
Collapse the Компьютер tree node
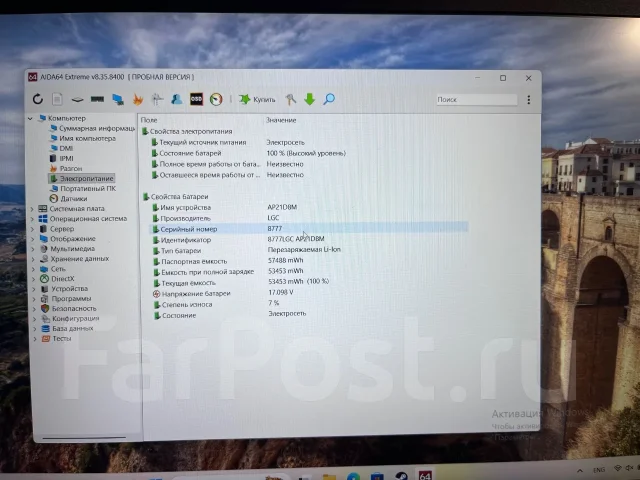[30, 118]
